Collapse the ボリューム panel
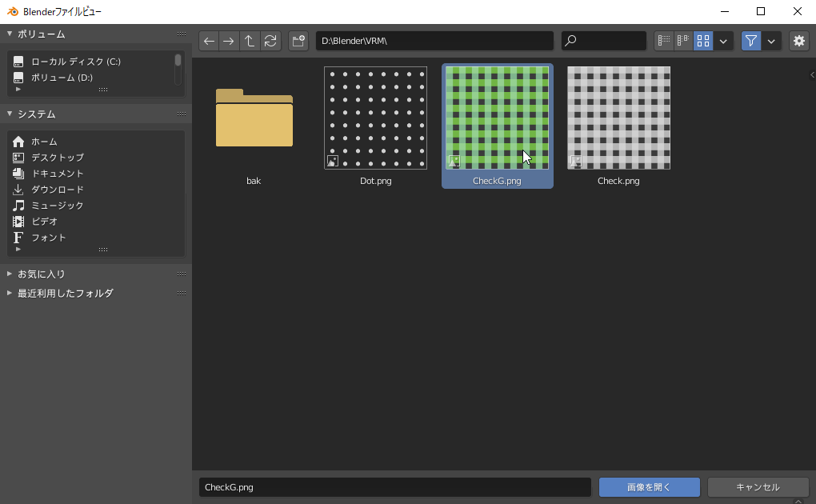 [x=10, y=34]
